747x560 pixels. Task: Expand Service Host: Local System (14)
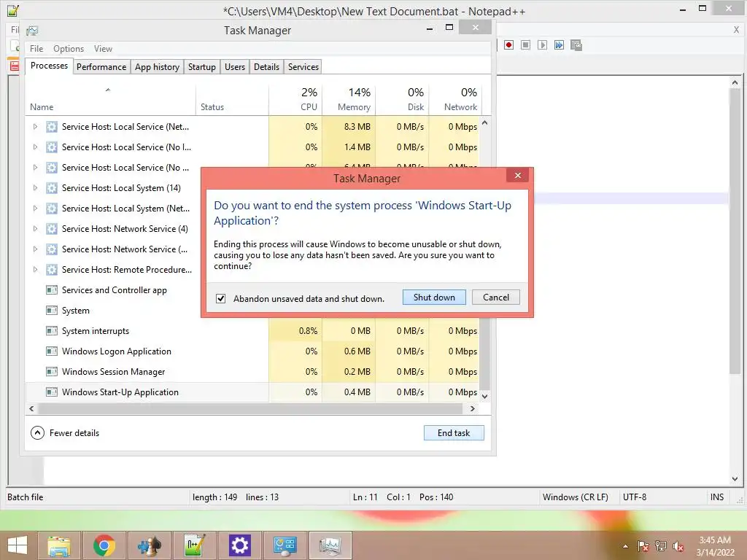pyautogui.click(x=35, y=187)
